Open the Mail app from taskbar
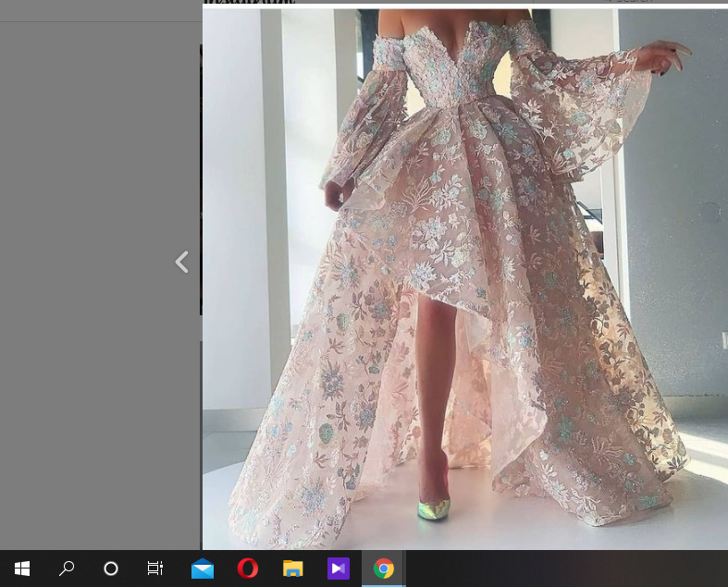Screen dimensions: 728x587 tap(202, 569)
